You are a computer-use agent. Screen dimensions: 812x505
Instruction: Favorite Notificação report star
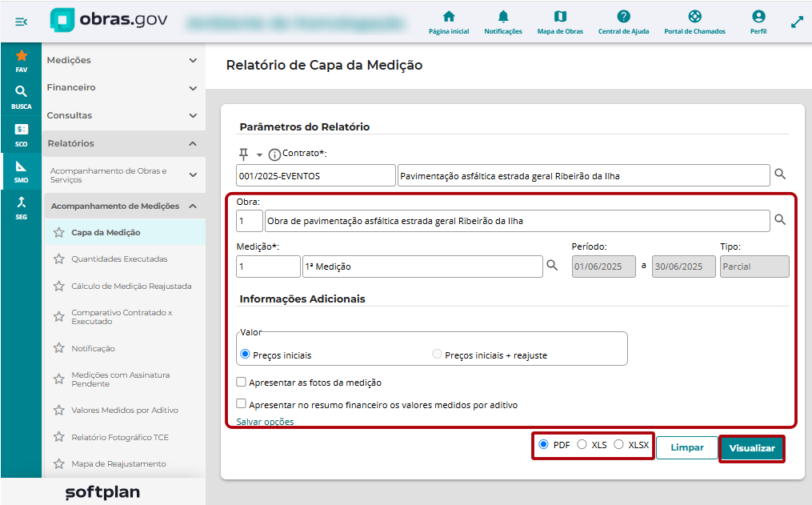59,348
